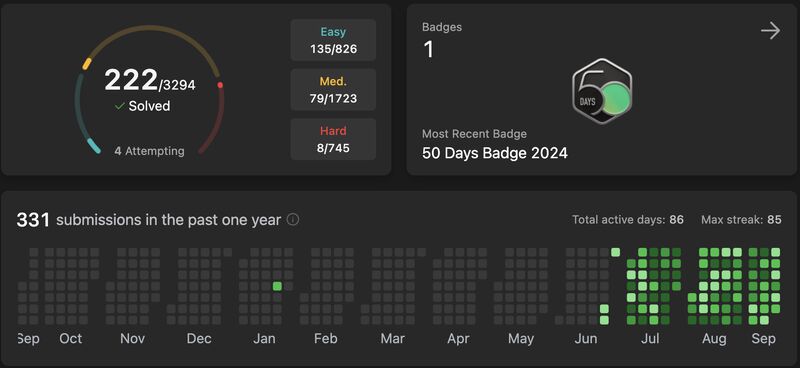Click the red Hard segment of the progress ring
The width and height of the screenshot is (800, 368).
(215, 118)
